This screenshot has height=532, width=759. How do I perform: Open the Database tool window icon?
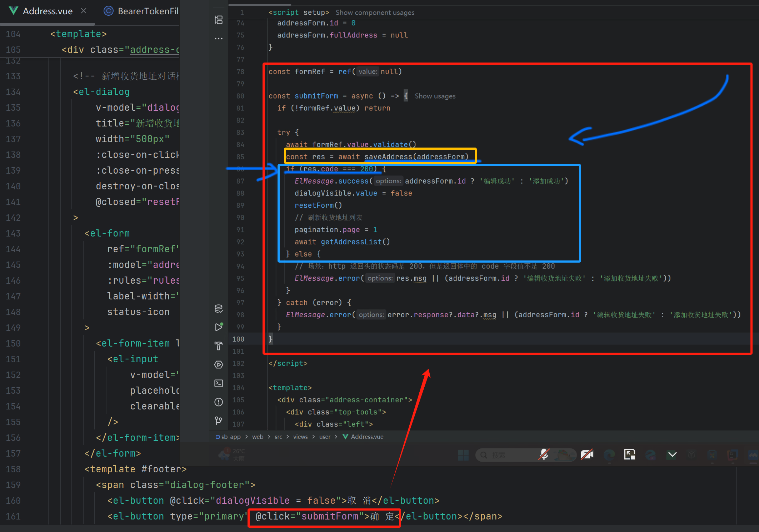coord(219,309)
